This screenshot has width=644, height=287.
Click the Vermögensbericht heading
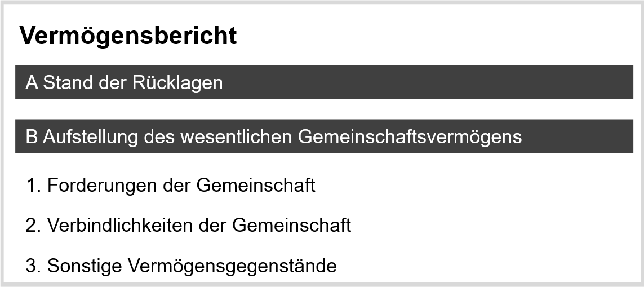(x=128, y=36)
